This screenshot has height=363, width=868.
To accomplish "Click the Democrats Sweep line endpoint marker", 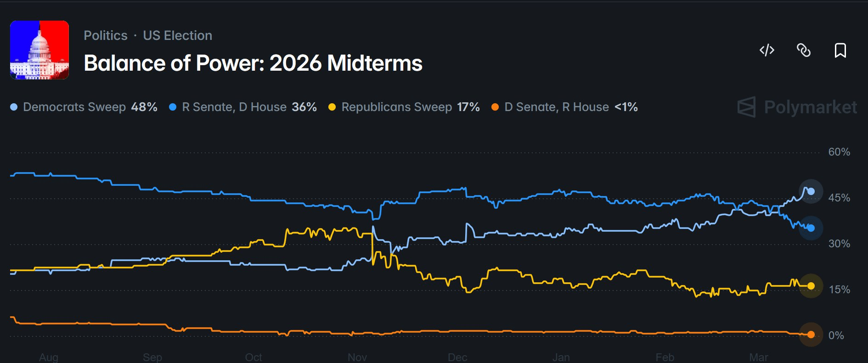I will pyautogui.click(x=811, y=191).
